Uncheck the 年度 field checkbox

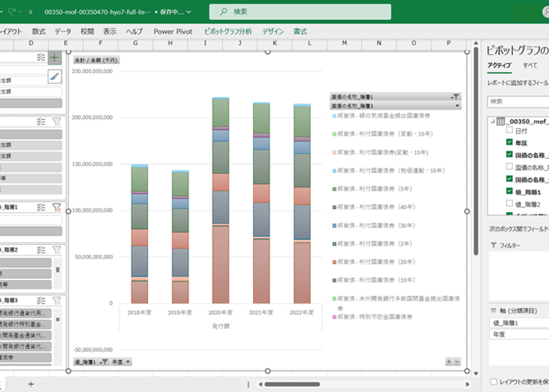click(x=509, y=142)
